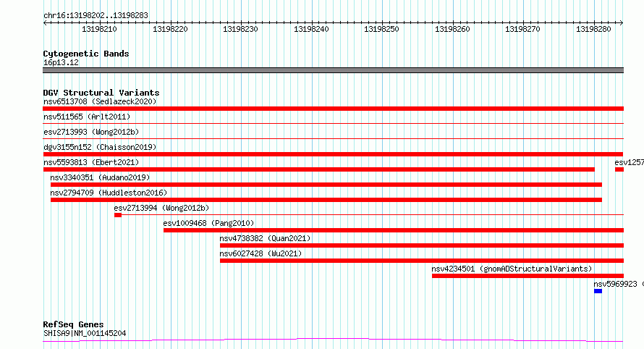Click the dgv3155n152 (Chaisson2019) label
644x349 pixels.
click(x=100, y=147)
